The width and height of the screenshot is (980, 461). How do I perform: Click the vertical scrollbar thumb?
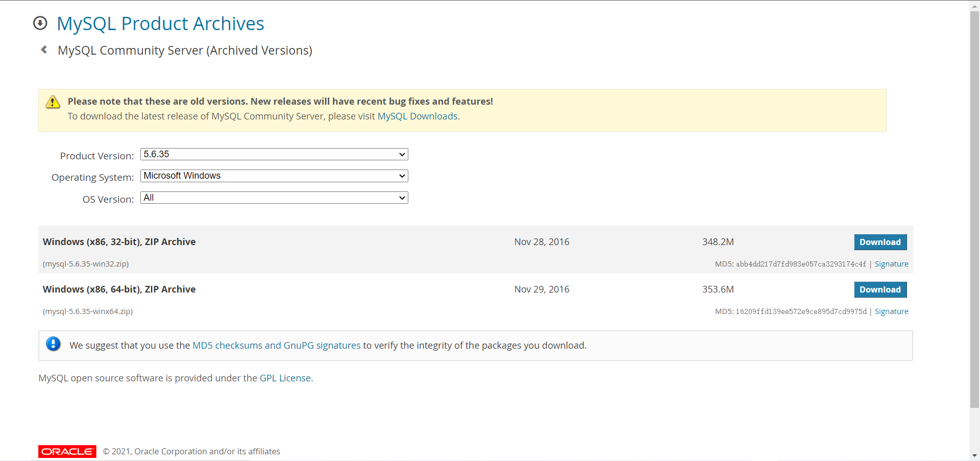coord(974,209)
